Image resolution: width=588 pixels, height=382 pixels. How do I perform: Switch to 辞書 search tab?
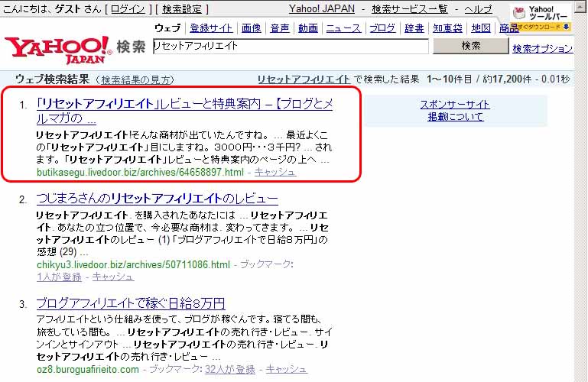tap(414, 28)
